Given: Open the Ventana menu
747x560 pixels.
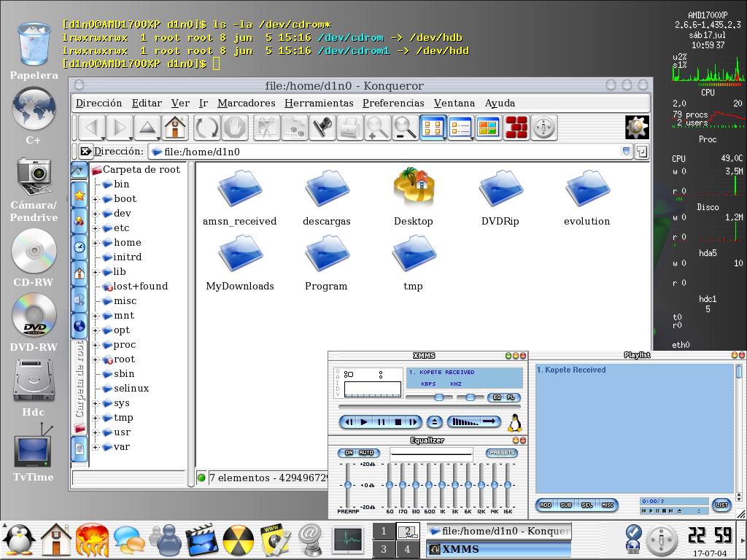Looking at the screenshot, I should [454, 104].
